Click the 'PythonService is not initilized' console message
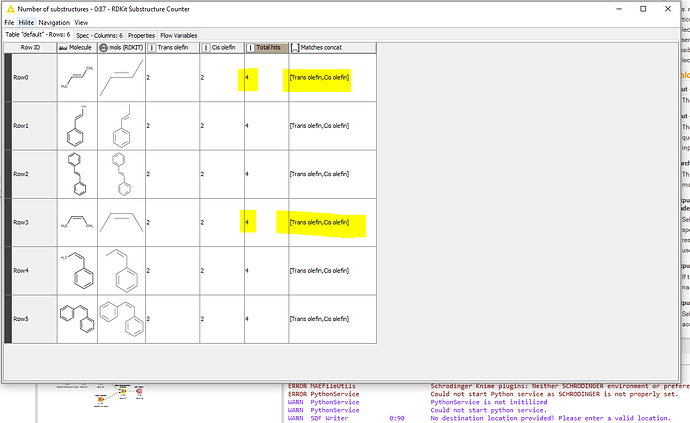Viewport: 690px width, 423px height. 488,402
